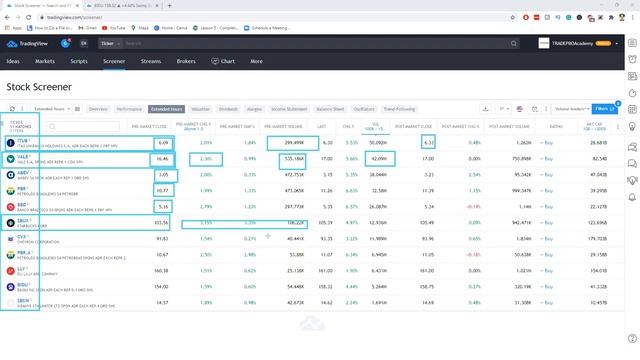This screenshot has height=360, width=640.
Task: Sort by Pre-Market Close column header
Action: [149, 127]
